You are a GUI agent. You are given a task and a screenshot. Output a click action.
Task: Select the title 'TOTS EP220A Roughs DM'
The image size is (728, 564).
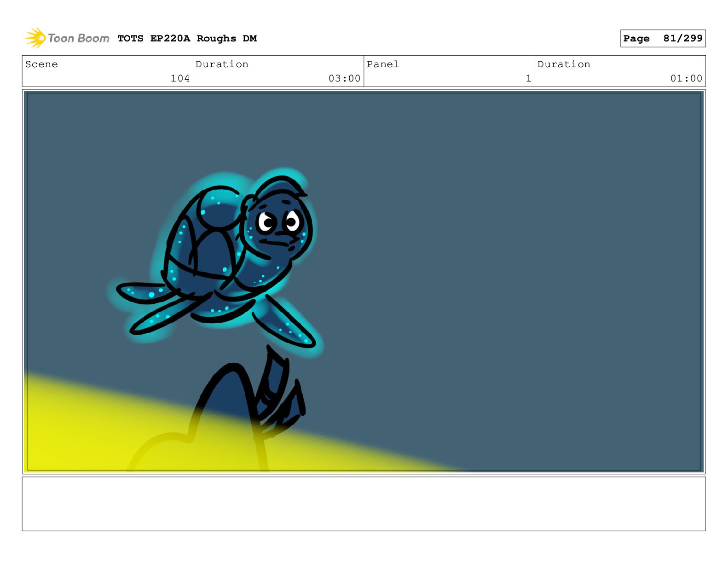187,39
